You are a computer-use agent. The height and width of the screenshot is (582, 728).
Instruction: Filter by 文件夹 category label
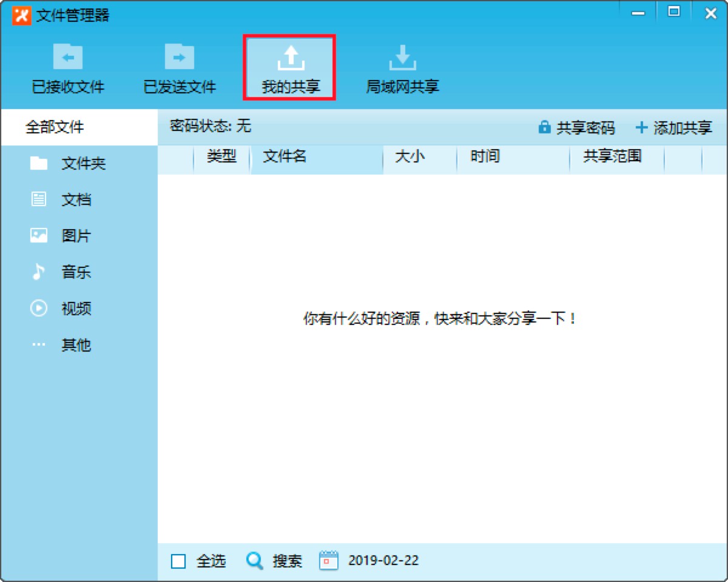[84, 164]
